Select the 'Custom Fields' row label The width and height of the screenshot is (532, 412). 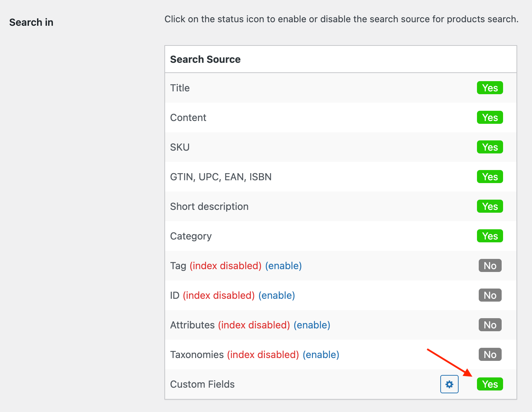[x=202, y=384]
